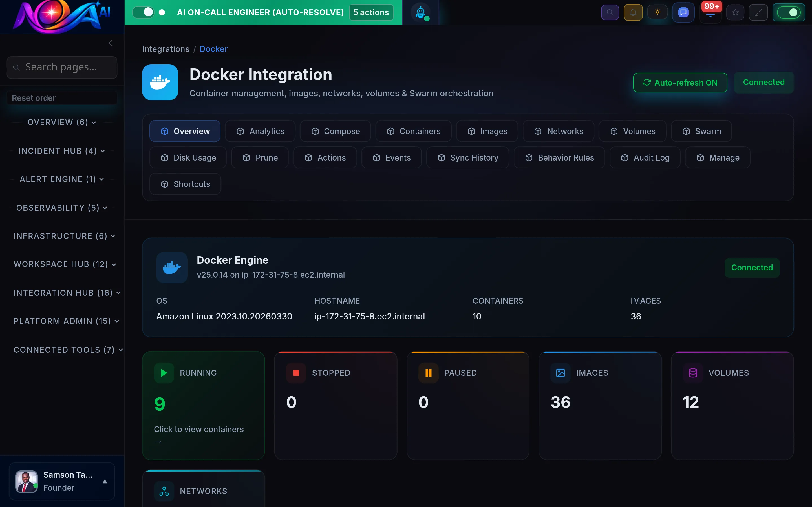Collapse the sidebar with the chevron arrow
Screen dimensions: 812x507
point(111,43)
